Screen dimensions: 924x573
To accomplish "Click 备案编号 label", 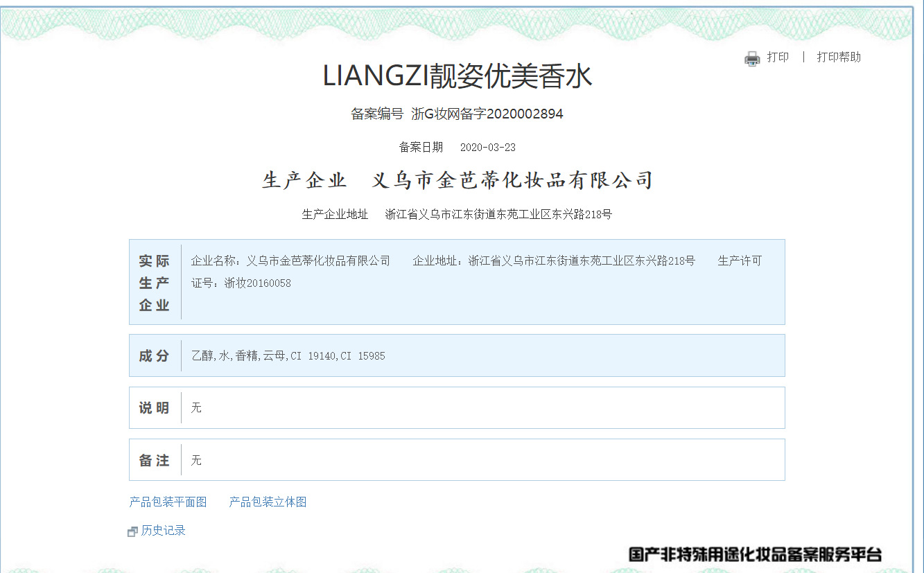I will [x=377, y=114].
